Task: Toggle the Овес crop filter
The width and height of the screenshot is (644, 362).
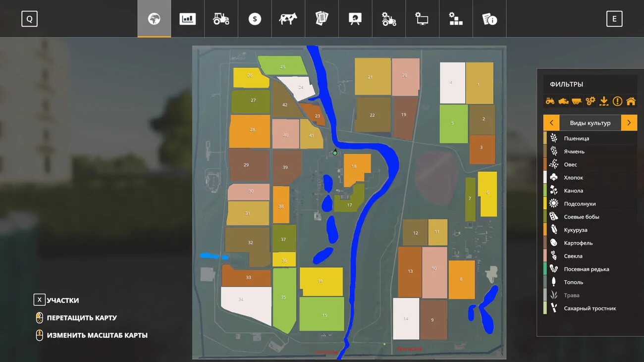Action: click(x=590, y=164)
